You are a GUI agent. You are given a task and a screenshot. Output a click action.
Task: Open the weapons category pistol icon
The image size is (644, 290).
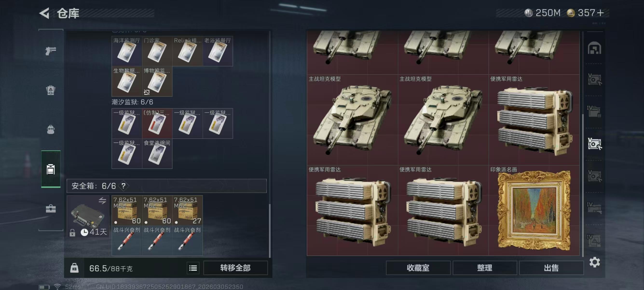pyautogui.click(x=50, y=51)
